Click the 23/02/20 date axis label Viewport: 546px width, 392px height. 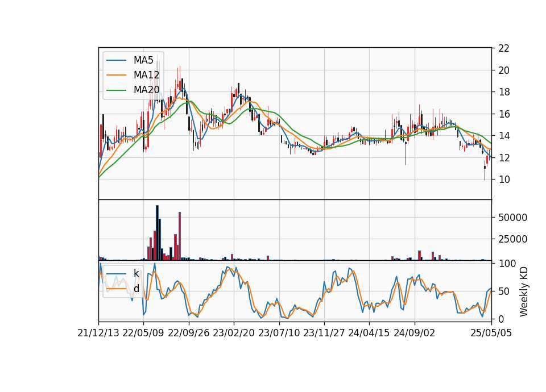234,333
